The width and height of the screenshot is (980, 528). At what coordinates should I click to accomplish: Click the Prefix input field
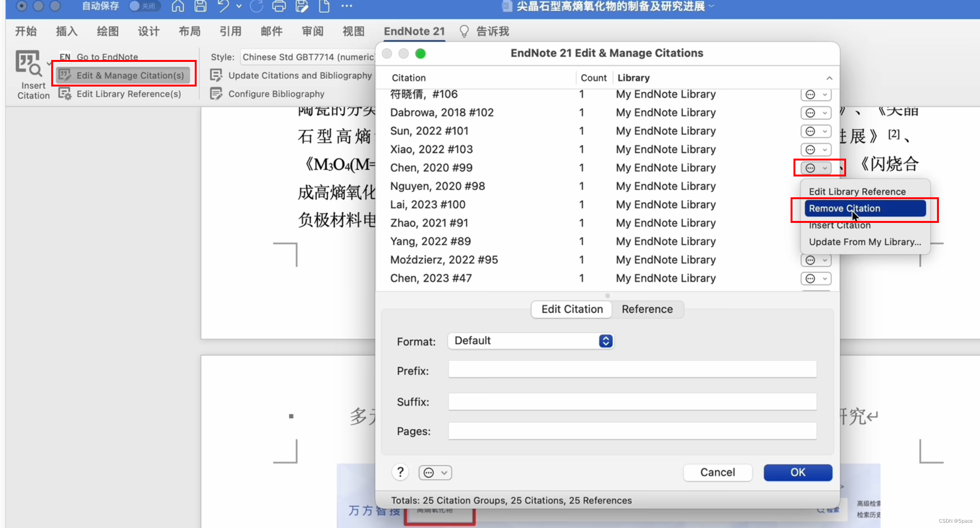(x=633, y=371)
